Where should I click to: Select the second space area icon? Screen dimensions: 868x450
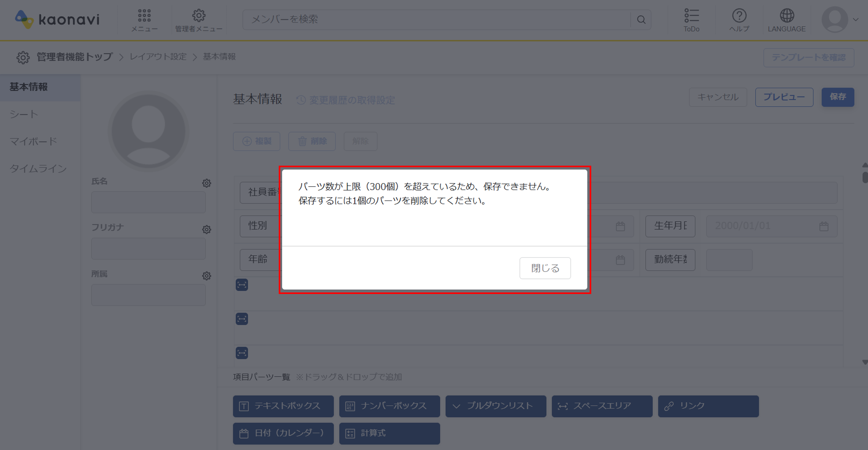tap(242, 319)
